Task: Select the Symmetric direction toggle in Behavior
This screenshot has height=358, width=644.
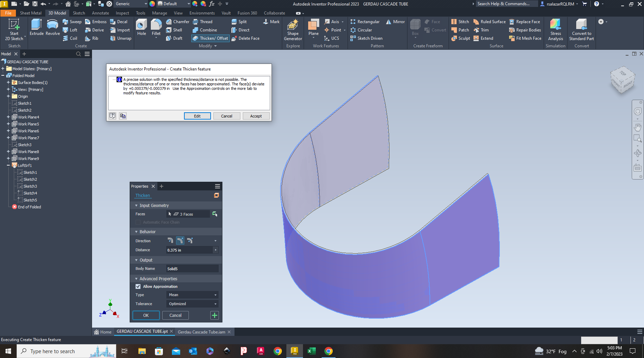Action: pyautogui.click(x=190, y=241)
